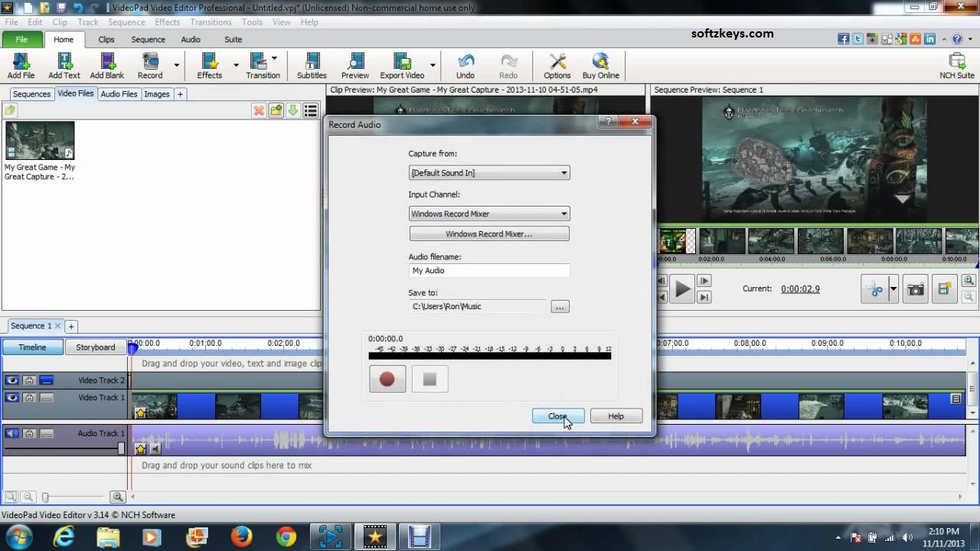Click the green File button
Image resolution: width=980 pixels, height=551 pixels.
coord(21,39)
